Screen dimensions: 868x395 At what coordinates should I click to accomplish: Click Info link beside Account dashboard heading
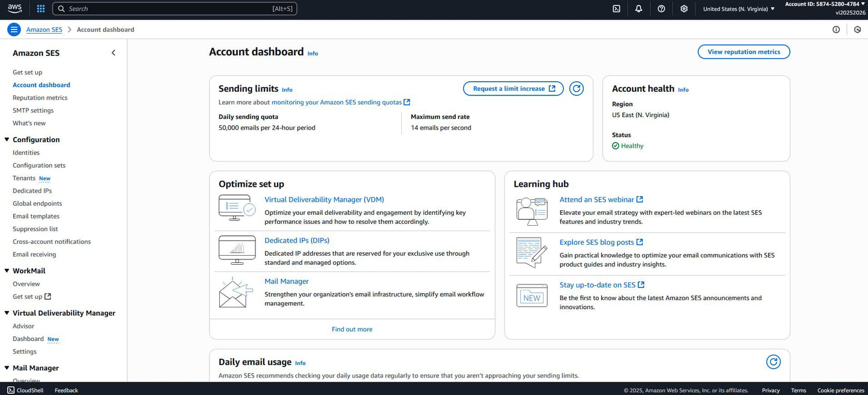[x=312, y=53]
